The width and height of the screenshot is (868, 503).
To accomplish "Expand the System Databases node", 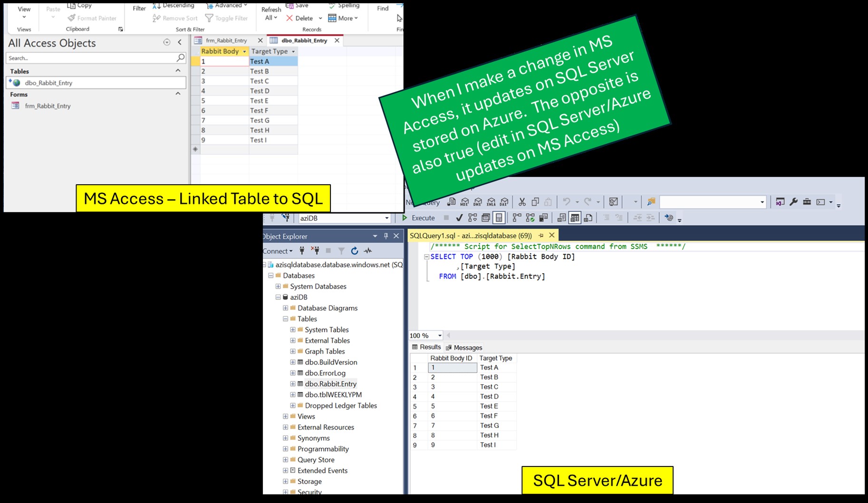I will [278, 286].
